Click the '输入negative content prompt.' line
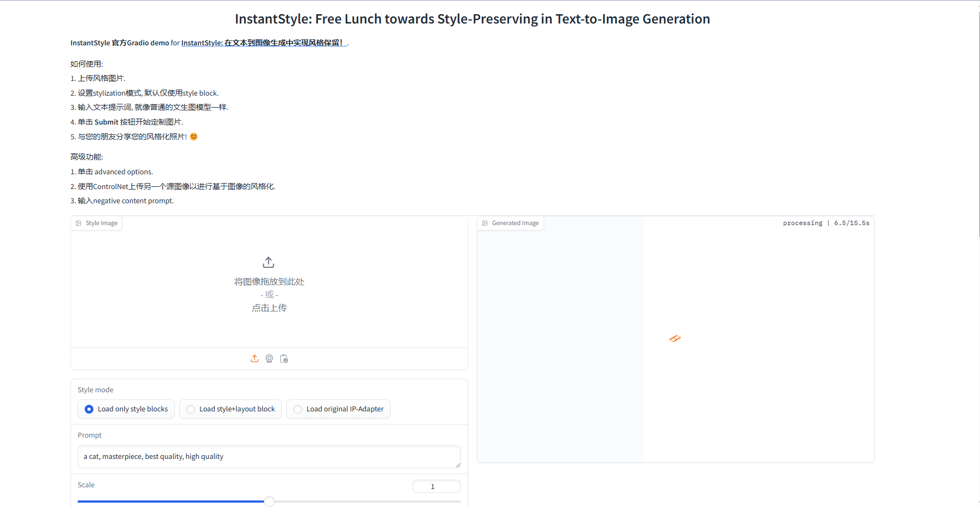 click(122, 201)
